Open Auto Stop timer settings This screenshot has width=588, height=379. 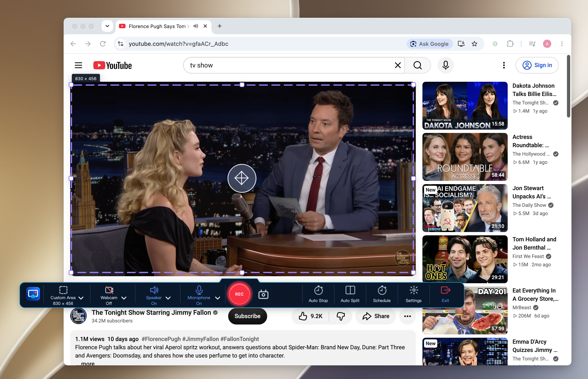(318, 294)
